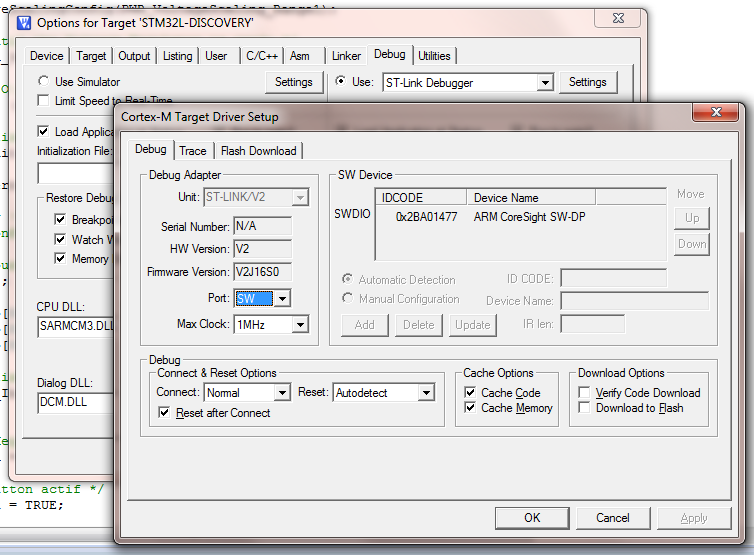Image resolution: width=754 pixels, height=555 pixels.
Task: Toggle the Memory Display restore checkbox
Action: coord(60,258)
